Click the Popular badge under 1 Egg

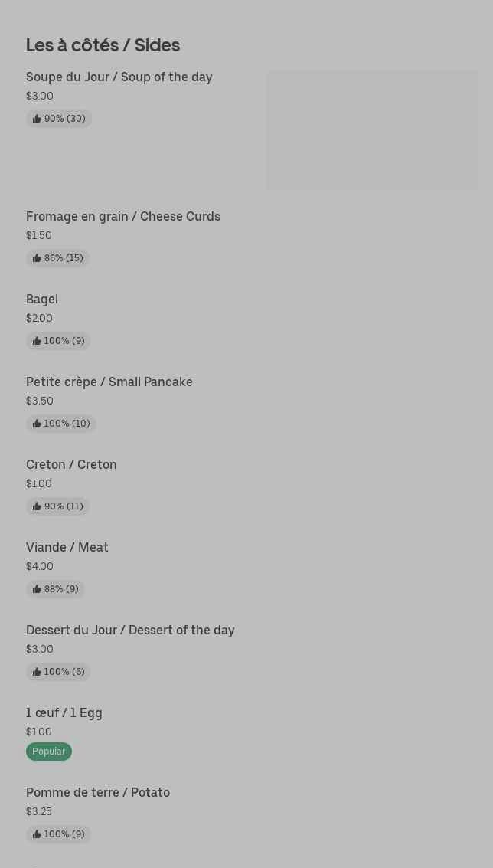49,752
